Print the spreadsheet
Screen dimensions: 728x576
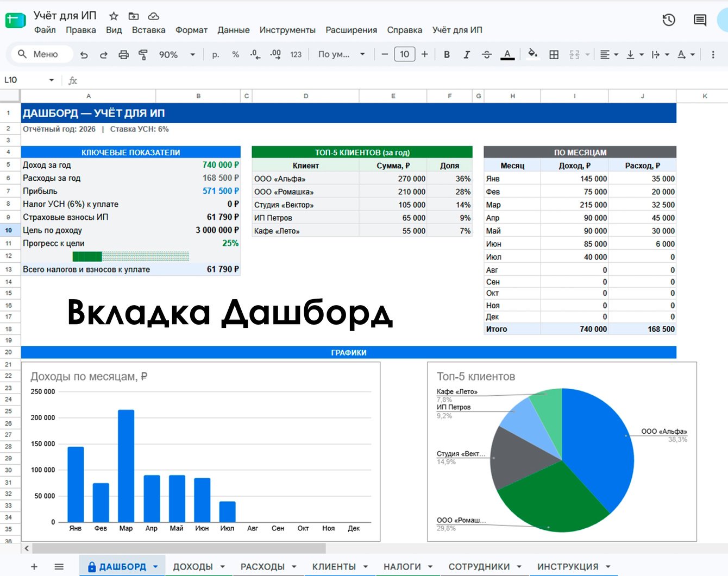pyautogui.click(x=123, y=54)
